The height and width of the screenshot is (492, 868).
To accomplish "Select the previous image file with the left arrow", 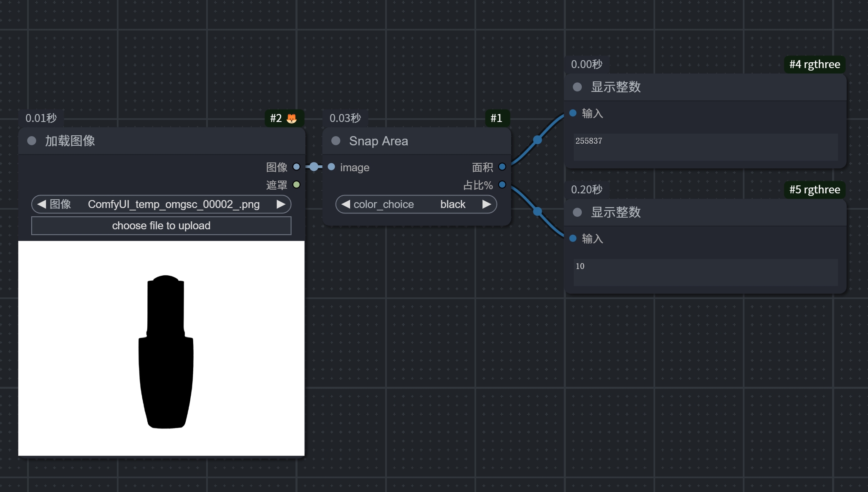I will 41,204.
